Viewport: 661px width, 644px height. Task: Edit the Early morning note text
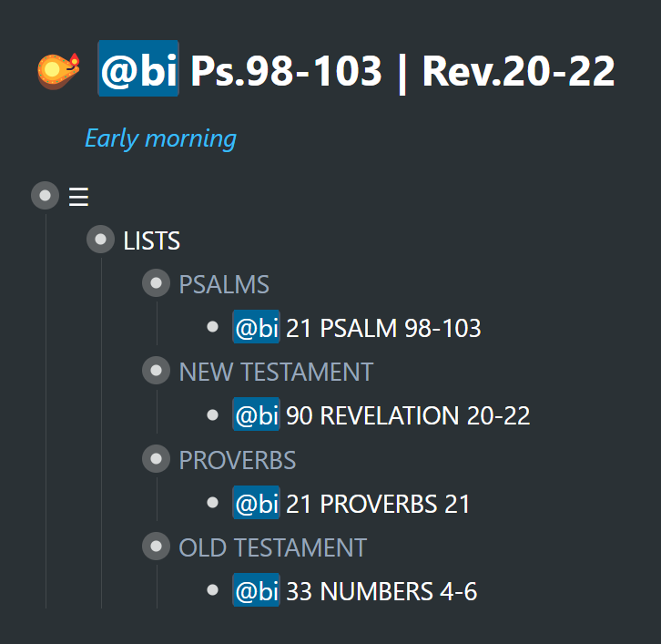[x=160, y=138]
